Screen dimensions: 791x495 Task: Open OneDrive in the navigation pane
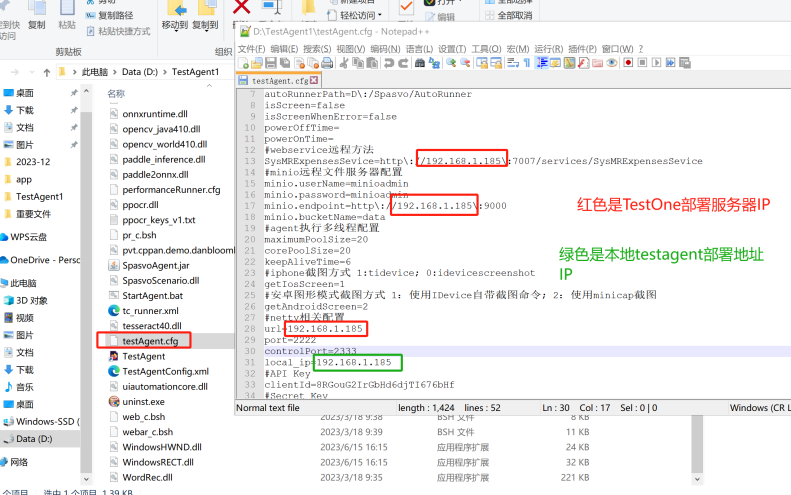coord(45,259)
